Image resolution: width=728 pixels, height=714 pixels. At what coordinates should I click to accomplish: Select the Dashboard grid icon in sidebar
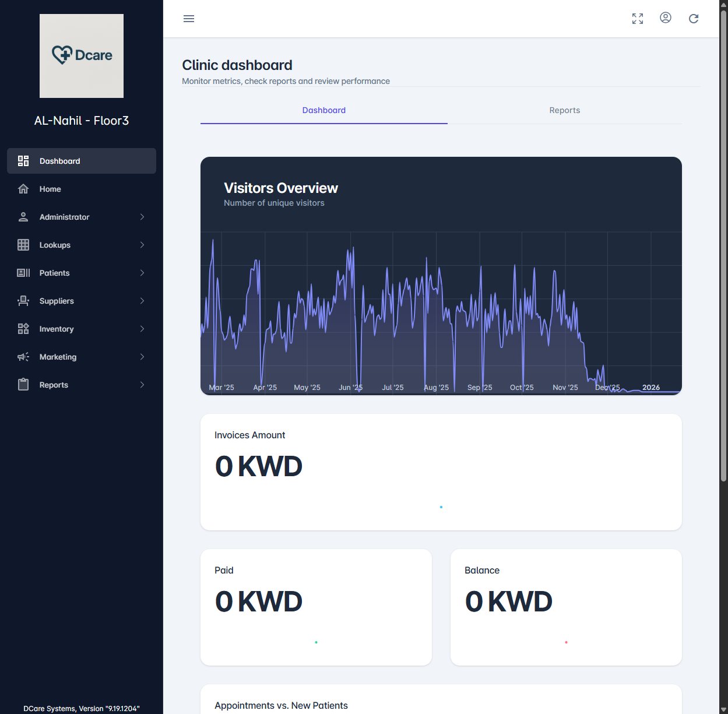[x=23, y=161]
